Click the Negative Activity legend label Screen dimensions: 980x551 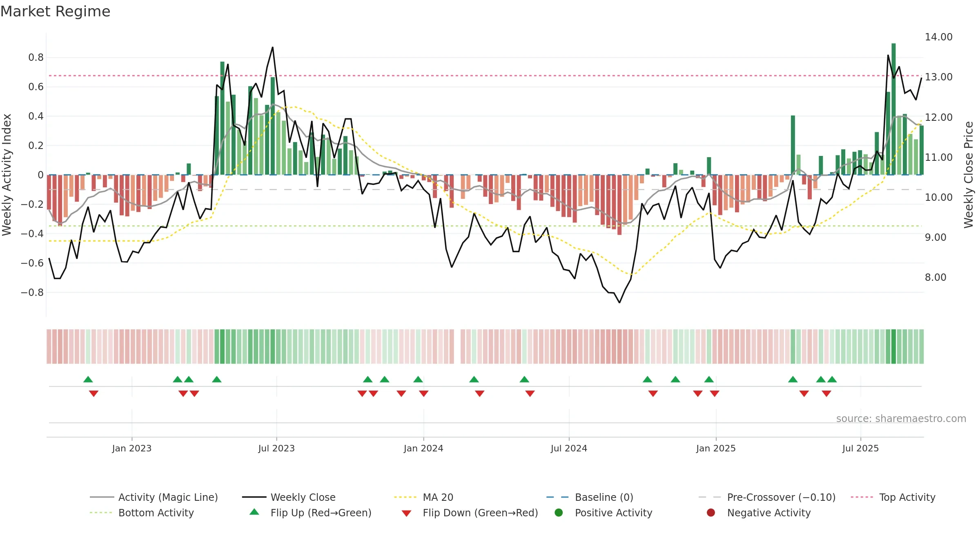click(769, 513)
